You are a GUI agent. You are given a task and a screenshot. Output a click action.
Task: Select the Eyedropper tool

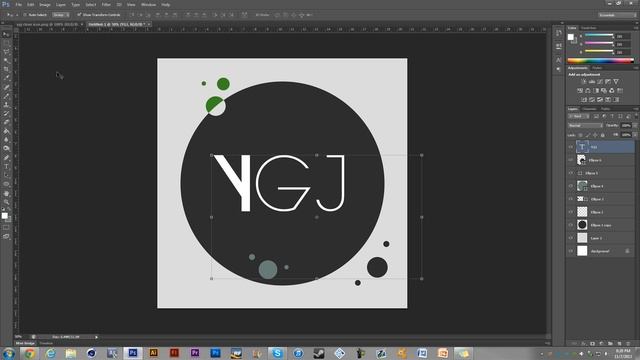pyautogui.click(x=6, y=78)
